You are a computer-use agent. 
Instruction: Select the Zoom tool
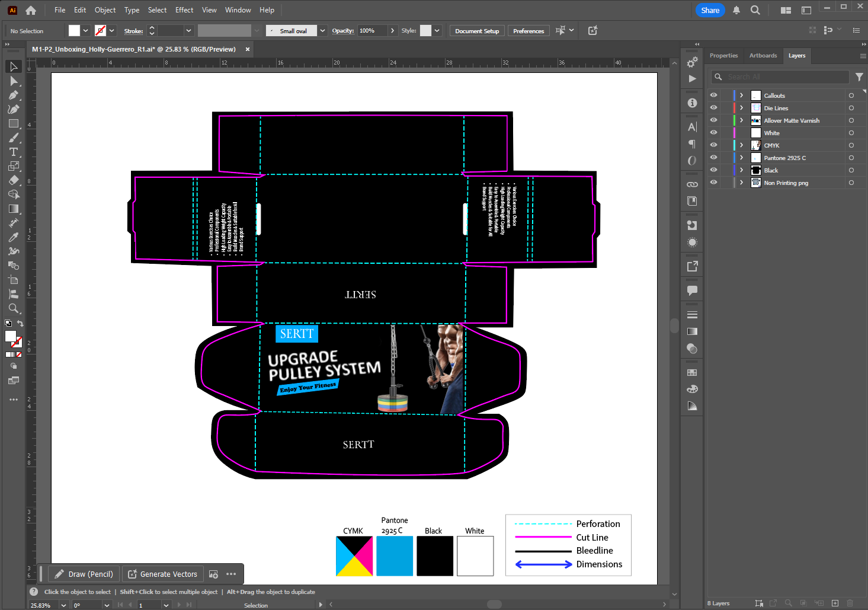(14, 308)
